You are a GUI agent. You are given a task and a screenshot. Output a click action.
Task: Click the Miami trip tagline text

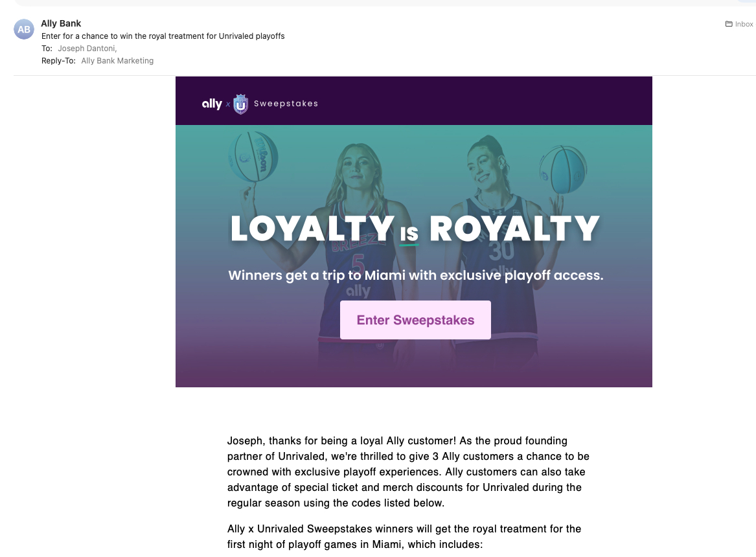coord(415,275)
